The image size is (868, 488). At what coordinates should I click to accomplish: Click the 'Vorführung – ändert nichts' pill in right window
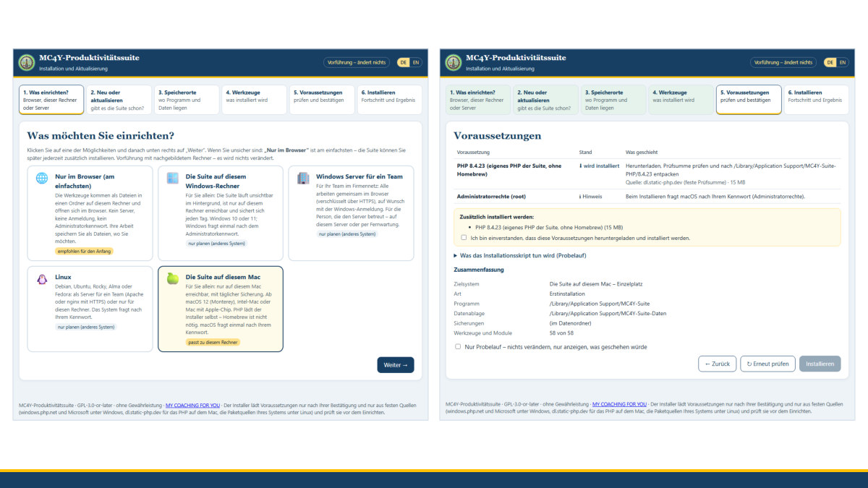pos(784,63)
